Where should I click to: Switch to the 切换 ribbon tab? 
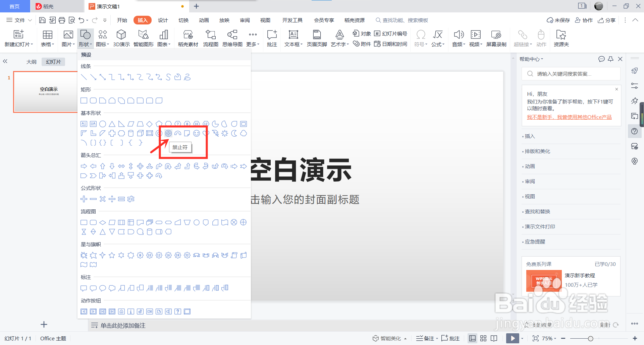pyautogui.click(x=183, y=20)
